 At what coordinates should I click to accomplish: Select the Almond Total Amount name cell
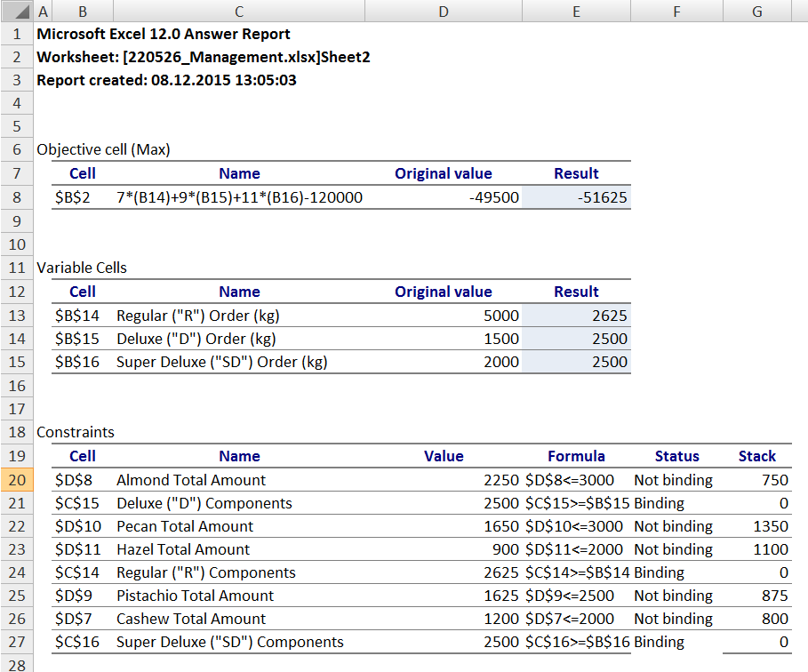click(x=191, y=480)
